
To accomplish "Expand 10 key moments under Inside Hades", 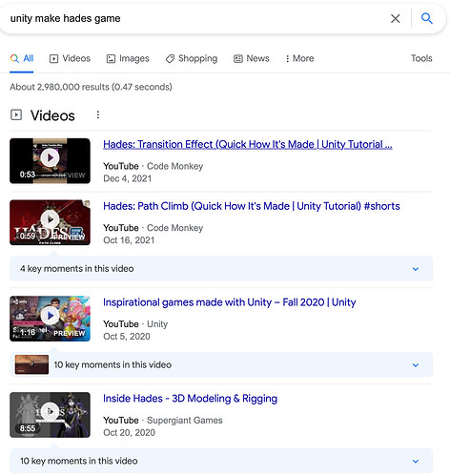I will [x=221, y=461].
